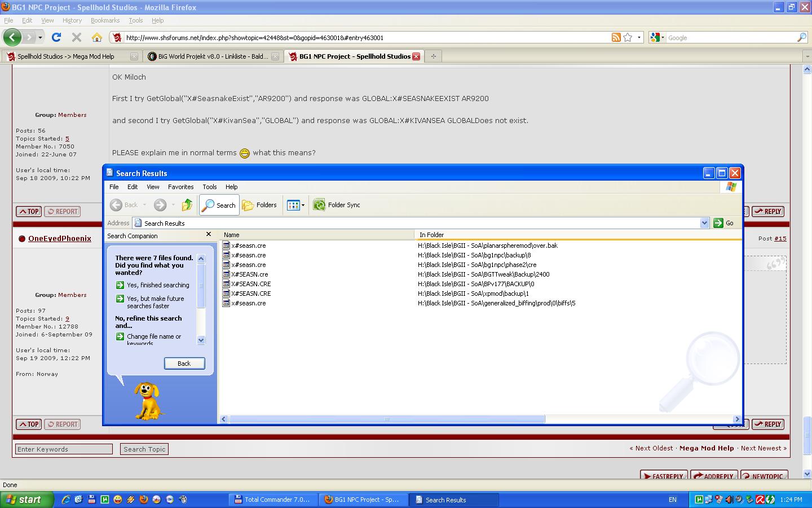Image resolution: width=812 pixels, height=508 pixels.
Task: Open a new Firefox tab with plus button
Action: pos(433,56)
